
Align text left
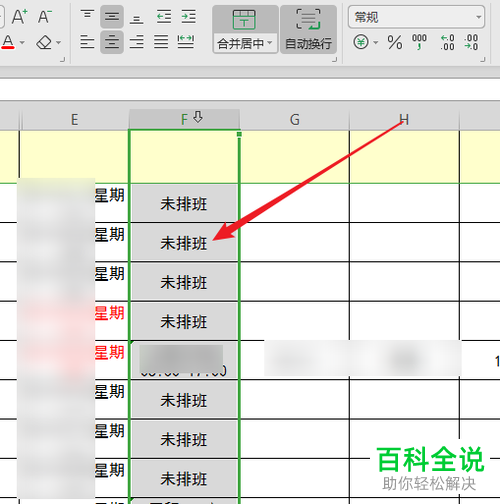pos(87,42)
